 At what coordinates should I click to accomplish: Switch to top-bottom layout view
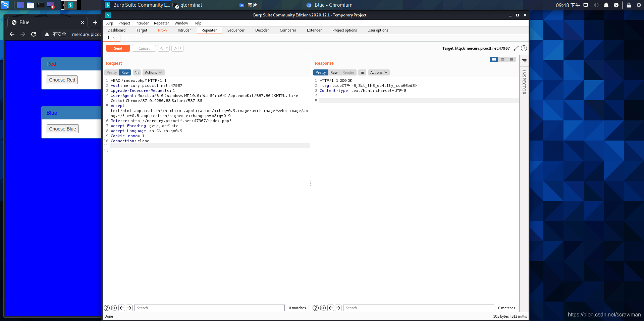pos(502,59)
